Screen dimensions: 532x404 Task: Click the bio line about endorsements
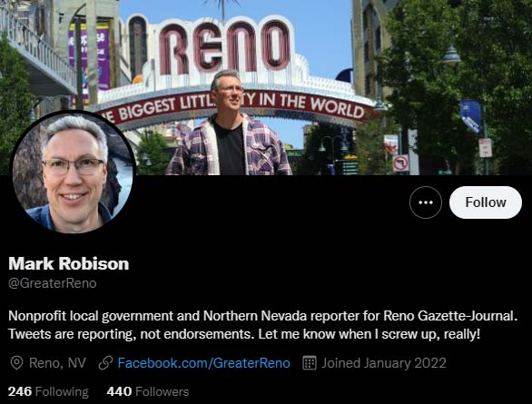244,334
